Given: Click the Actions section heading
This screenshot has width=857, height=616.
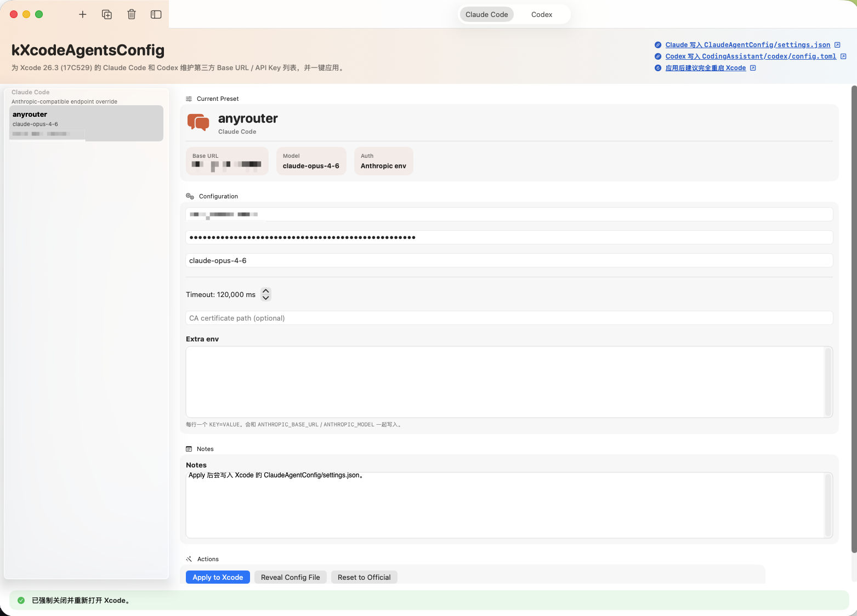Looking at the screenshot, I should tap(208, 559).
